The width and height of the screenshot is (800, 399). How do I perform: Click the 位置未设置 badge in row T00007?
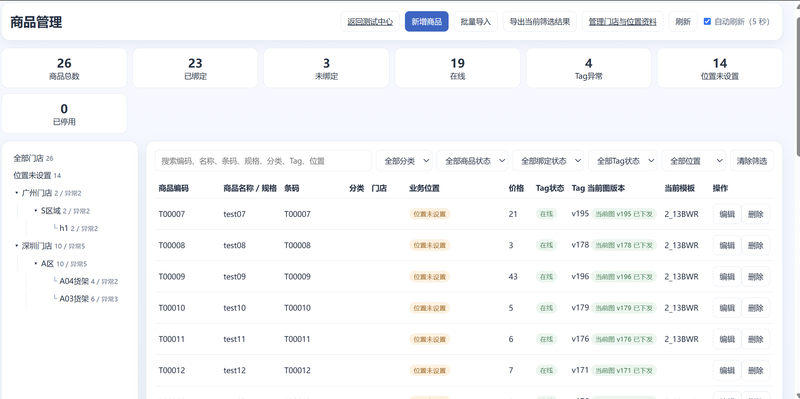430,214
